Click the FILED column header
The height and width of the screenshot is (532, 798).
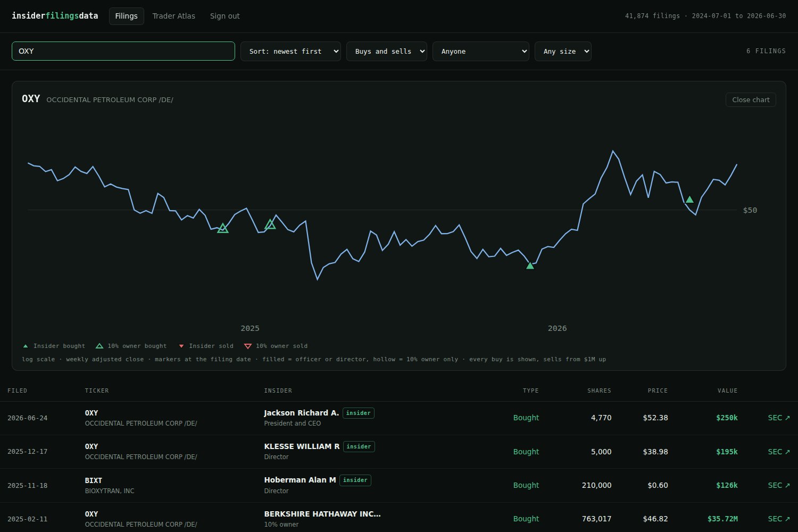point(17,390)
